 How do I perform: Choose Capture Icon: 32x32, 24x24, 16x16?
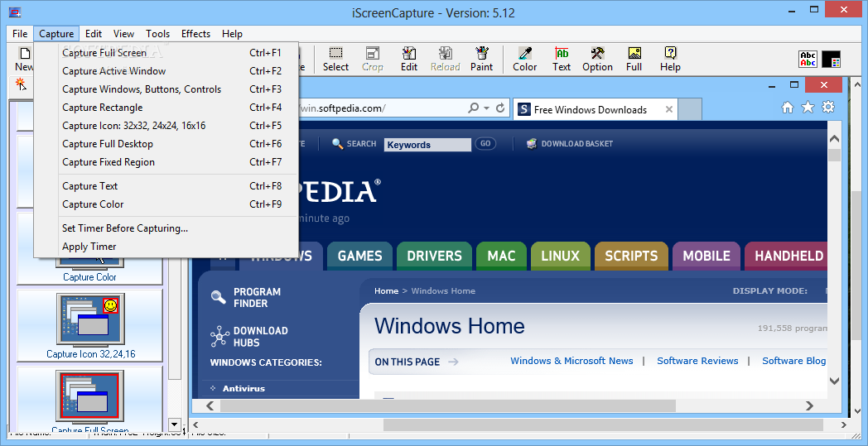pos(166,126)
